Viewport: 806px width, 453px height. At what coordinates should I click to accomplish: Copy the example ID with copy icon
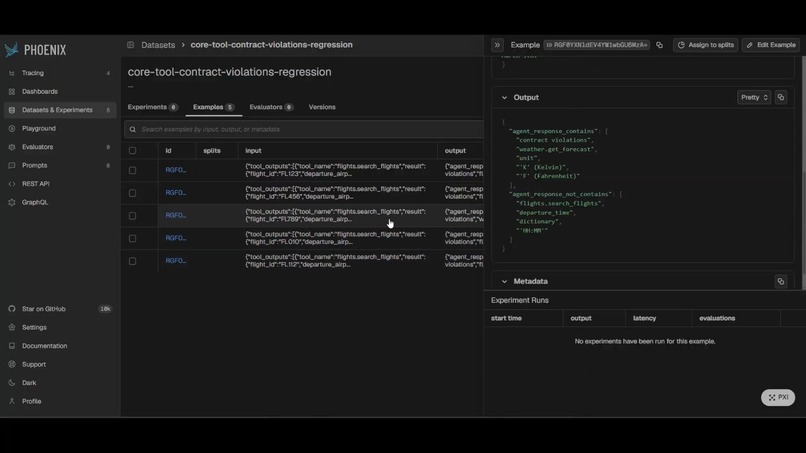[x=660, y=45]
